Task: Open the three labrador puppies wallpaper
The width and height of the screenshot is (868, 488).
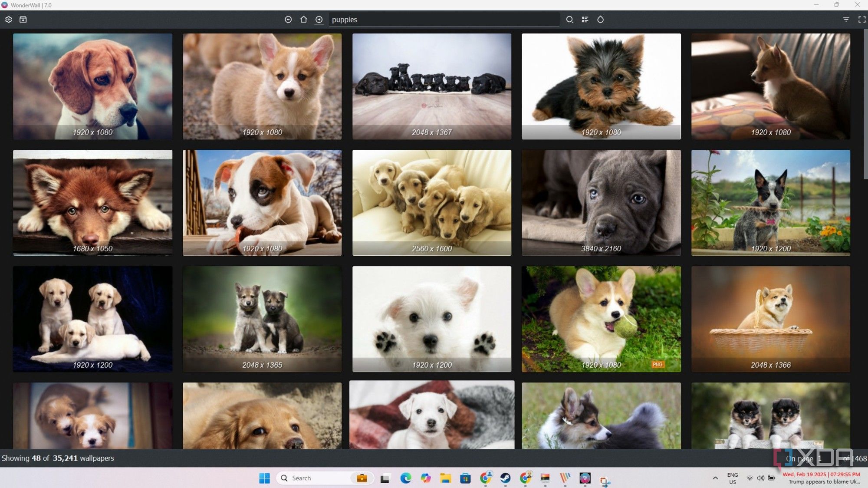Action: 92,319
